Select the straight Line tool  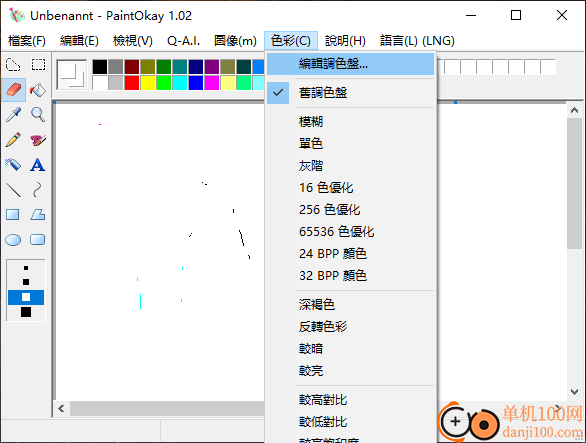13,190
